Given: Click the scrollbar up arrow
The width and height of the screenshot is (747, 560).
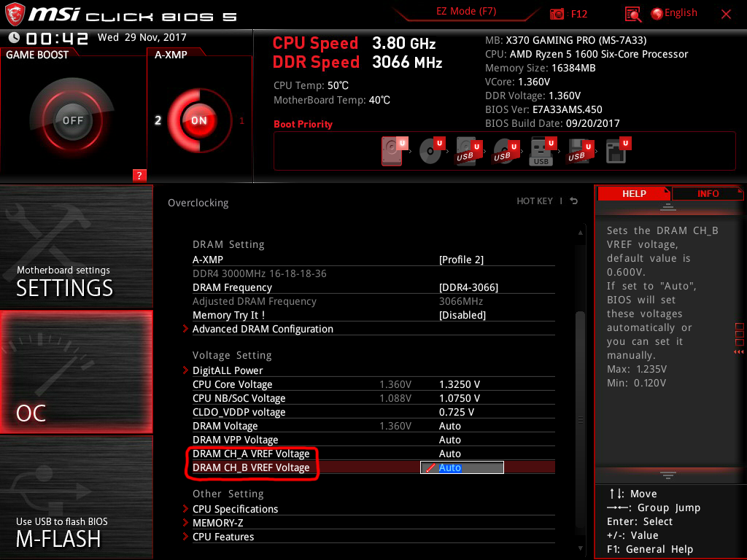Looking at the screenshot, I should pos(580,233).
